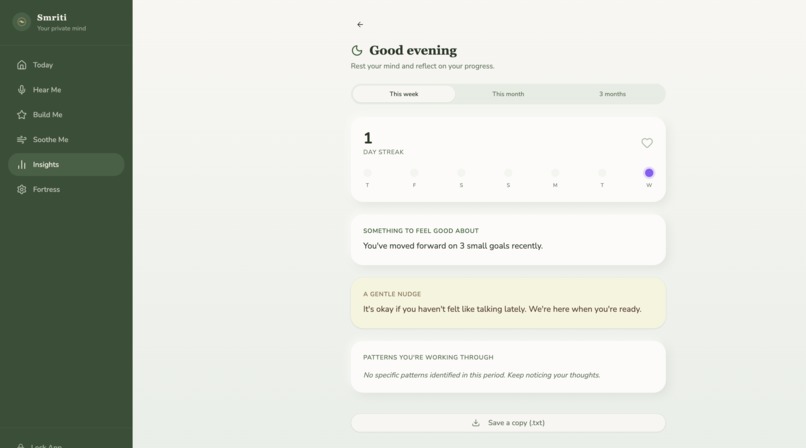Viewport: 806px width, 448px height.
Task: Click the back arrow icon
Action: 360,24
